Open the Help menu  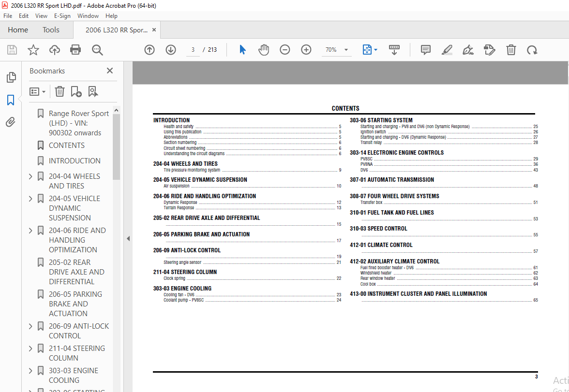click(x=111, y=16)
